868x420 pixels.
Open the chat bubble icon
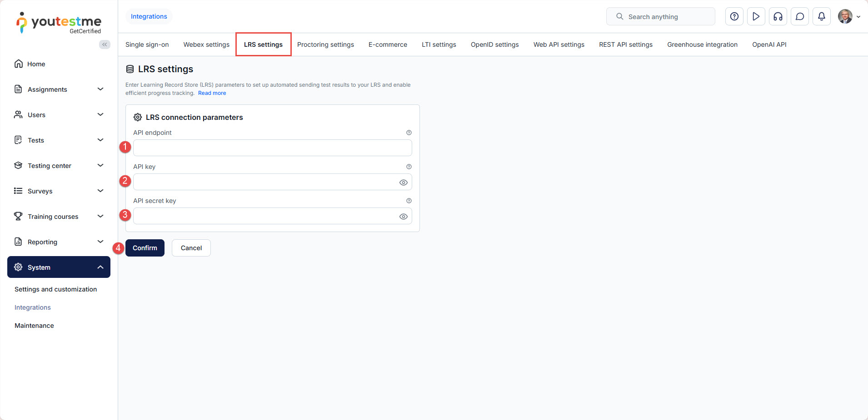(x=799, y=17)
